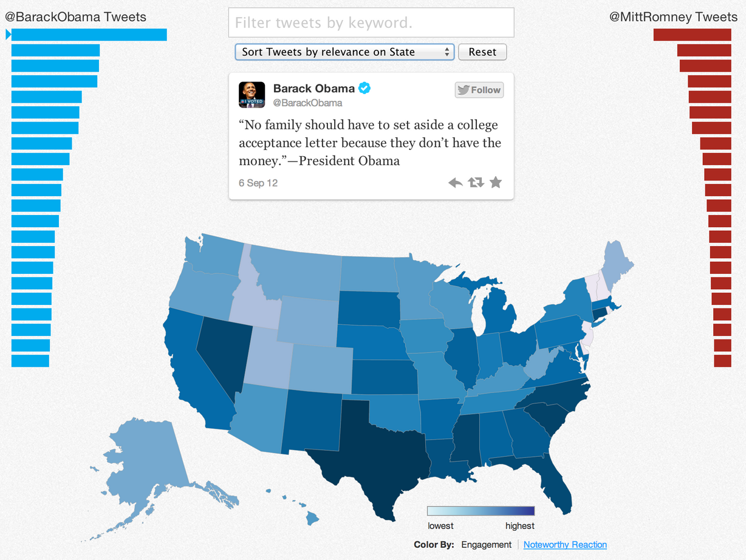The height and width of the screenshot is (560, 746).
Task: Click the selected-tweet arrow marker
Action: (x=8, y=35)
